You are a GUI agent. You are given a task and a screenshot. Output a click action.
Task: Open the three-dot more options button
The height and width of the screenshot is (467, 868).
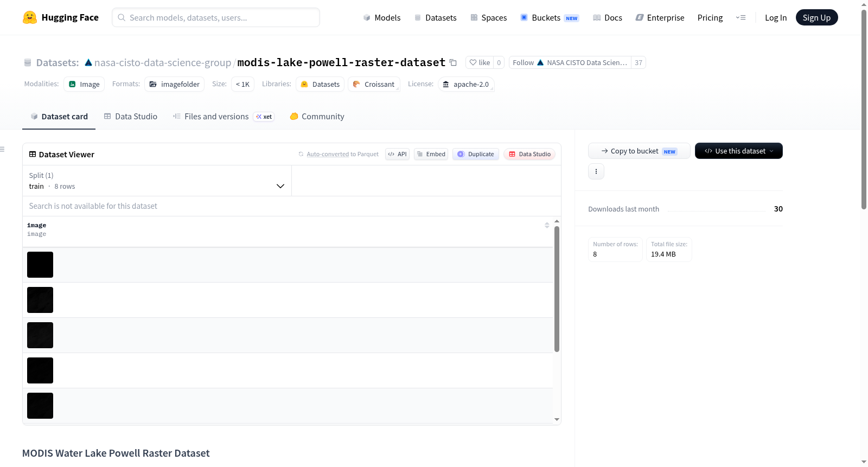coord(596,171)
